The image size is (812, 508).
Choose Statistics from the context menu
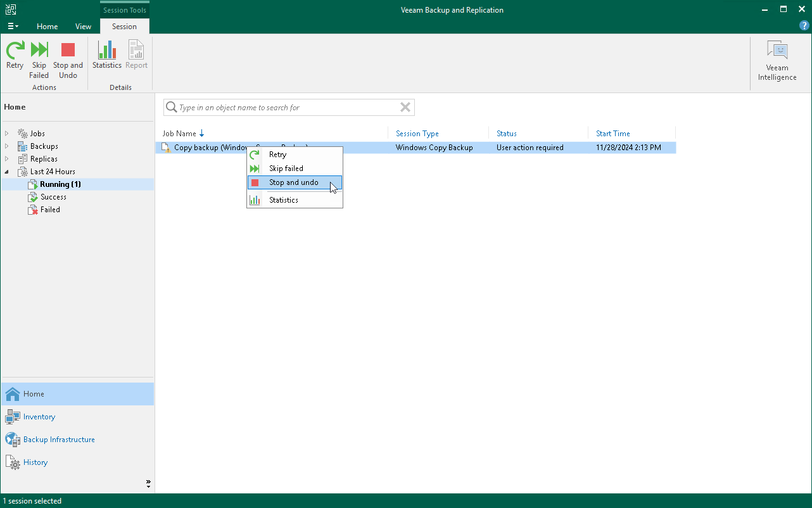pos(295,200)
